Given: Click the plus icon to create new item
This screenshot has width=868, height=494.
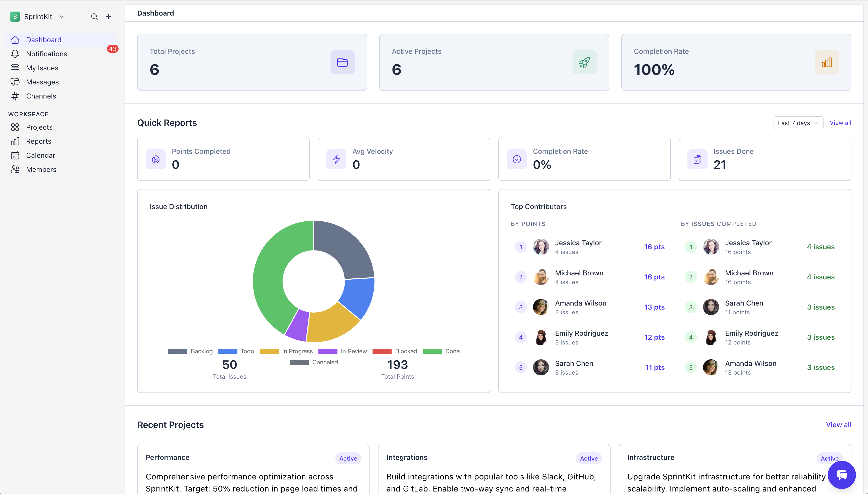Looking at the screenshot, I should click(108, 16).
